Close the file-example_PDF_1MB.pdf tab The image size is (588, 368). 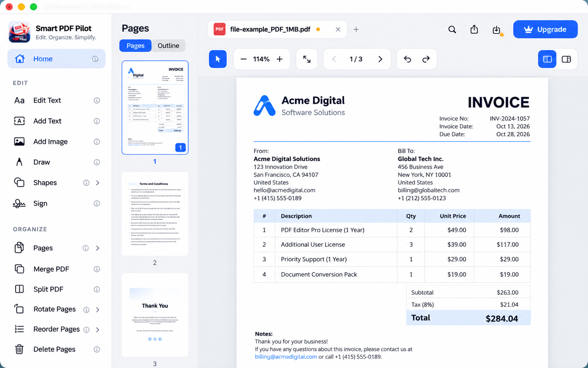click(x=338, y=29)
